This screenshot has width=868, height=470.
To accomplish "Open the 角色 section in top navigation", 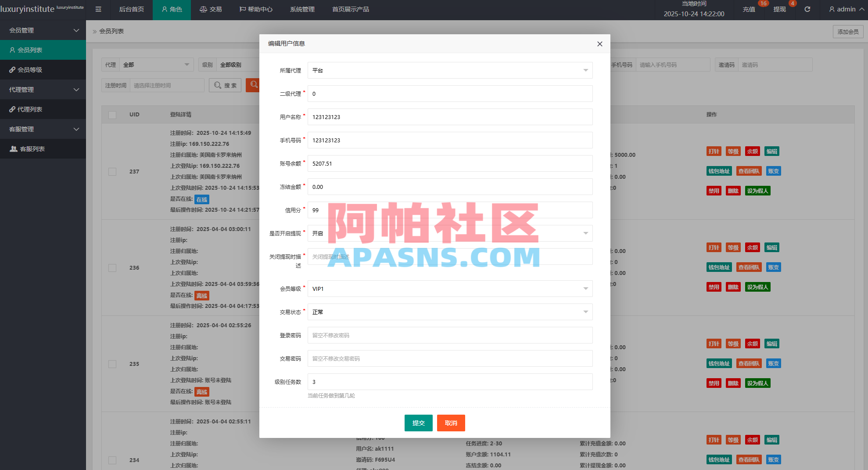I will (x=172, y=9).
